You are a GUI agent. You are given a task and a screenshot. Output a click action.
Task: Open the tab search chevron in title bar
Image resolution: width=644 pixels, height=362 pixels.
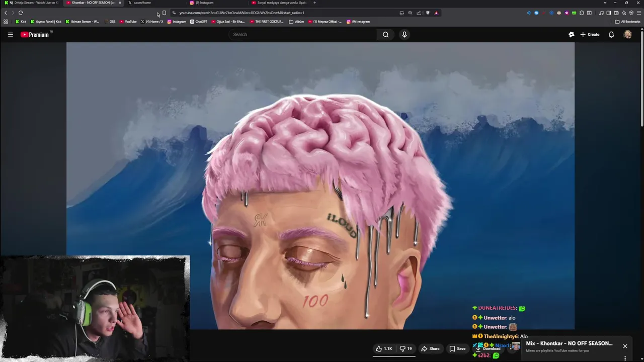tap(605, 3)
